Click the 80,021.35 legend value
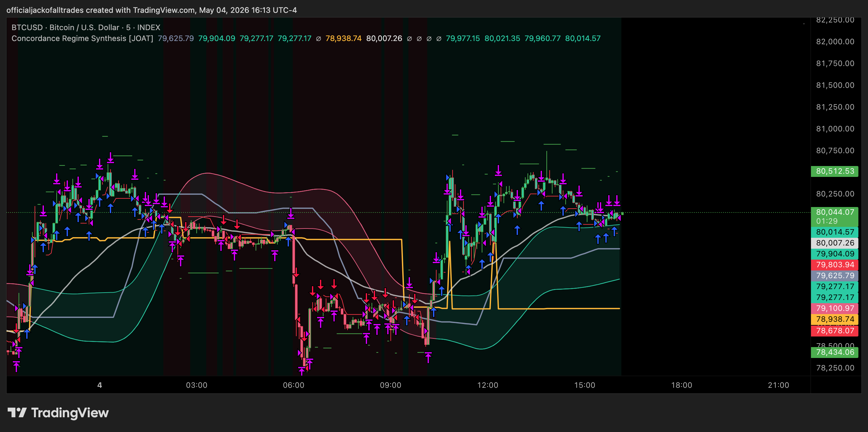This screenshot has width=868, height=432. click(x=502, y=38)
